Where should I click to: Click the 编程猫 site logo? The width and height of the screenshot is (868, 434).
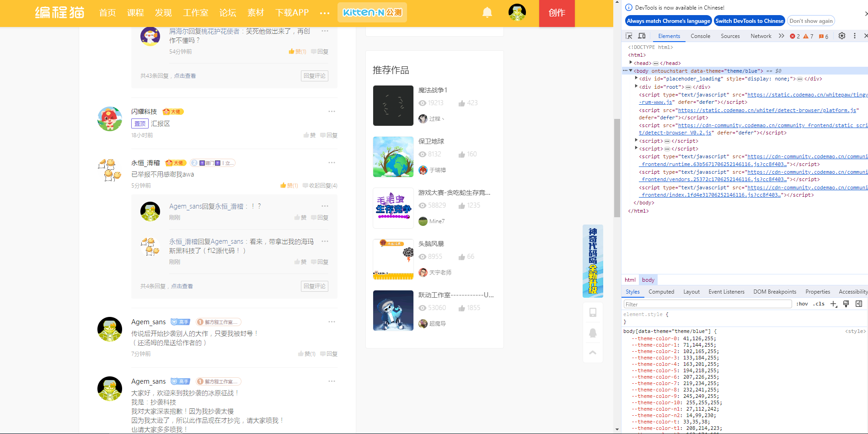coord(59,12)
